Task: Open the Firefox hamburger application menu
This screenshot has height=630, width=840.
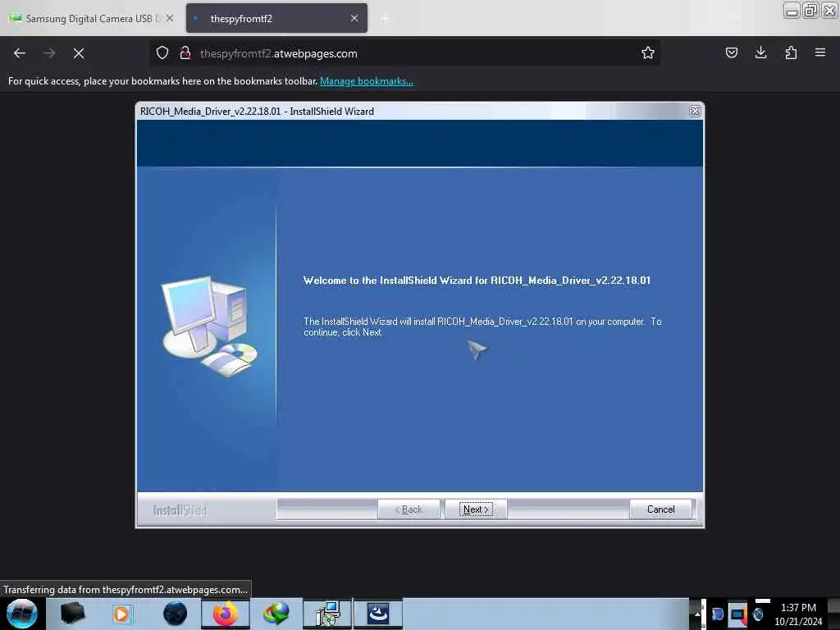Action: [x=820, y=52]
